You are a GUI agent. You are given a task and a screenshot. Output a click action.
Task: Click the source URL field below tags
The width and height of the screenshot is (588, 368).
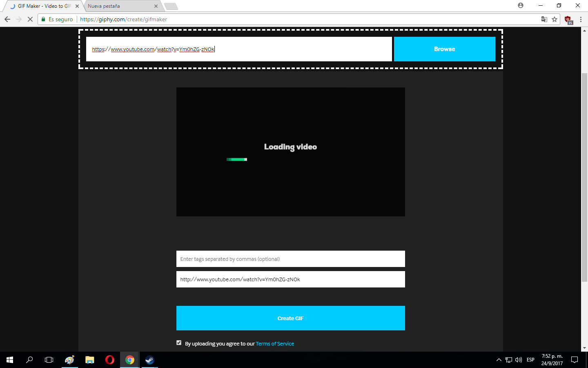(291, 279)
